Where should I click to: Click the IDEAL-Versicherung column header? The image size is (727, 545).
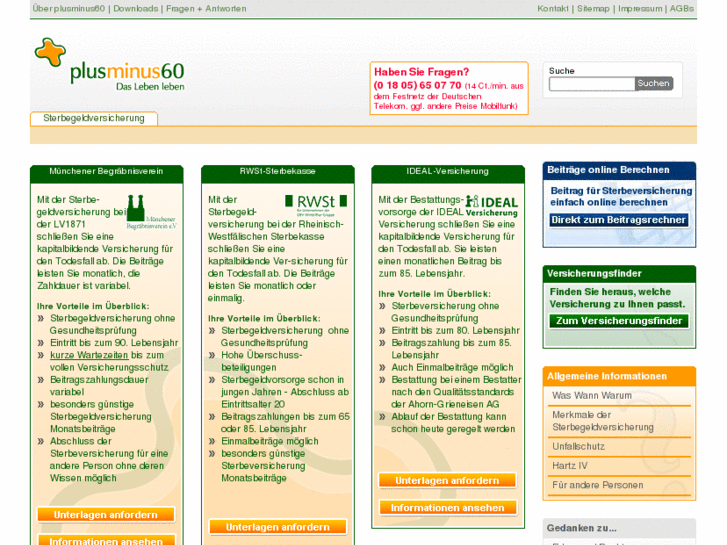[447, 172]
